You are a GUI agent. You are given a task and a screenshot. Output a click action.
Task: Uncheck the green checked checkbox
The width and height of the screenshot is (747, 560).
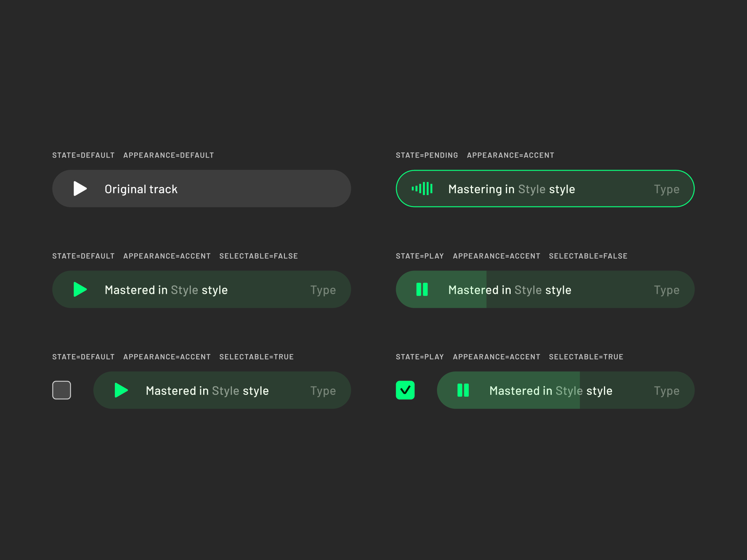405,390
